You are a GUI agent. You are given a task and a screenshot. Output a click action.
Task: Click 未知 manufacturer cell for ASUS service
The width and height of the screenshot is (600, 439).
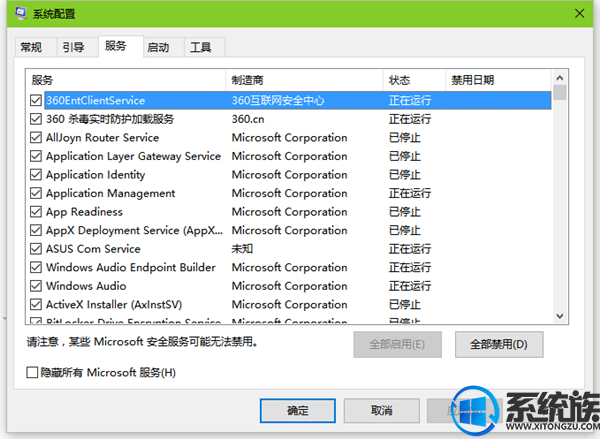pyautogui.click(x=242, y=249)
